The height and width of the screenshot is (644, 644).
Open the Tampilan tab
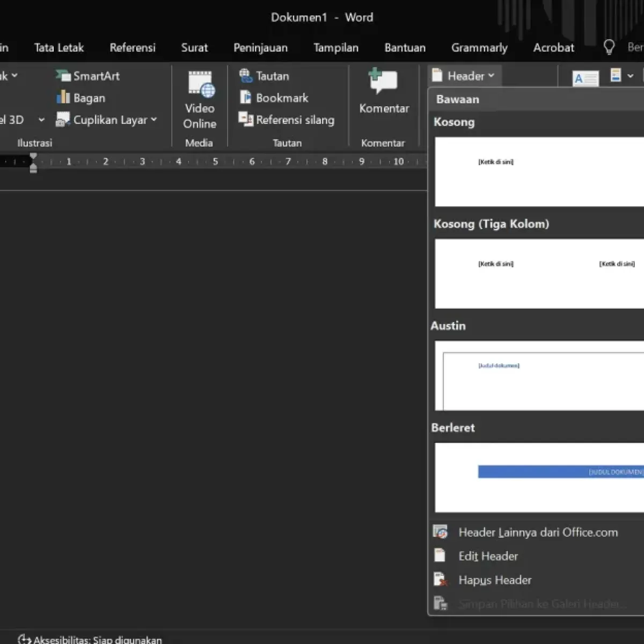click(336, 47)
